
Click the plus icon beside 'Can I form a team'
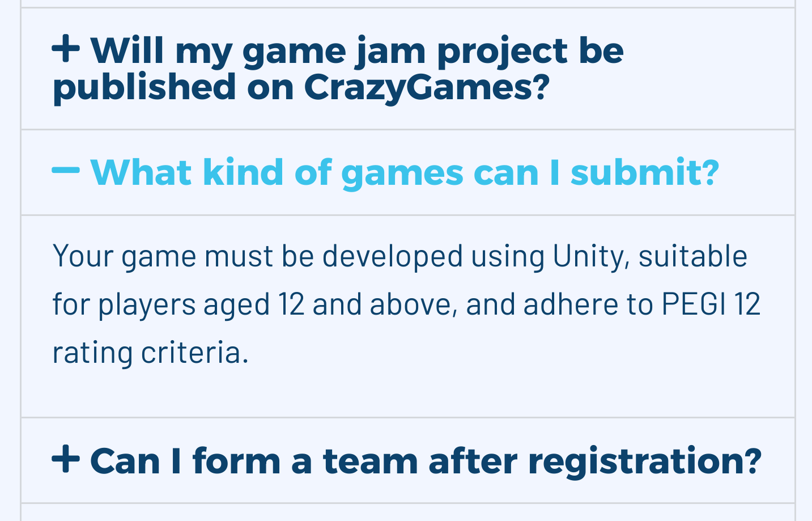[x=66, y=459]
